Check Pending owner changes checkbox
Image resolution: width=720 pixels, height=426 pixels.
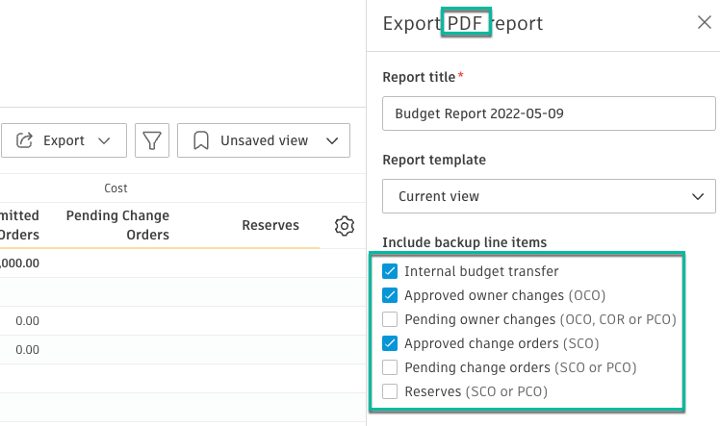[390, 319]
